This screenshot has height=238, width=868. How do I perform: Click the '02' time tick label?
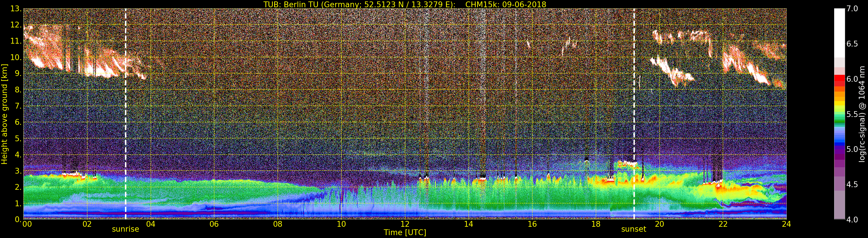tap(87, 224)
